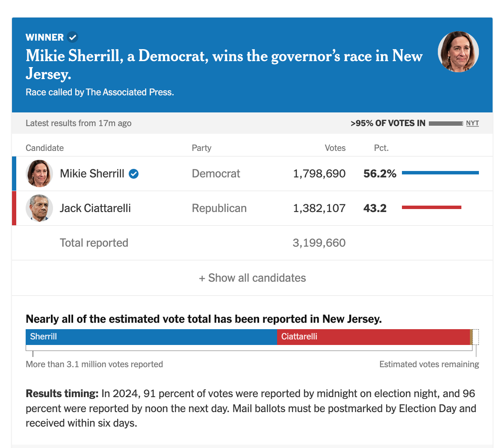Viewport: 502px width, 448px height.
Task: Click the blue verified checkmark after Mikie Sherrill
Action: click(134, 174)
